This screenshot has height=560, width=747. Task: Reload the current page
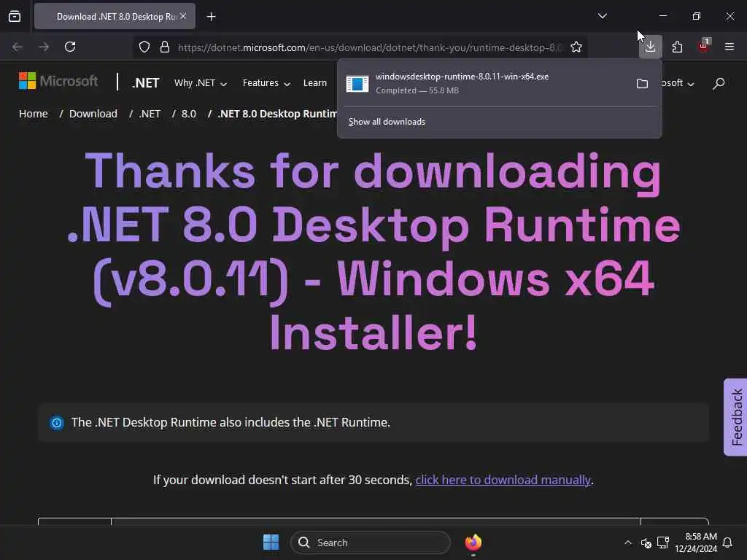[70, 47]
